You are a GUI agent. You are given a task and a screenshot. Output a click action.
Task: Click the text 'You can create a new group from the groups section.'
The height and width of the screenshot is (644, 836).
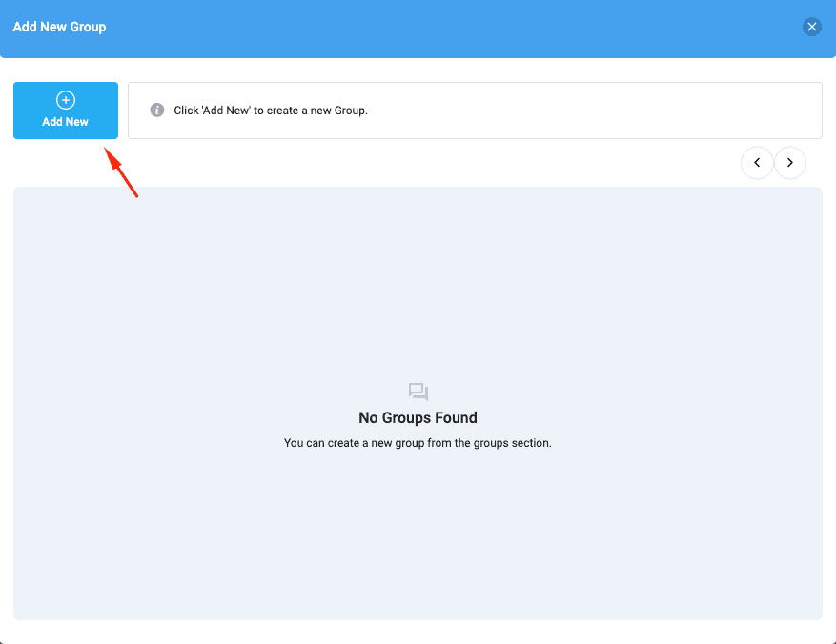[418, 443]
